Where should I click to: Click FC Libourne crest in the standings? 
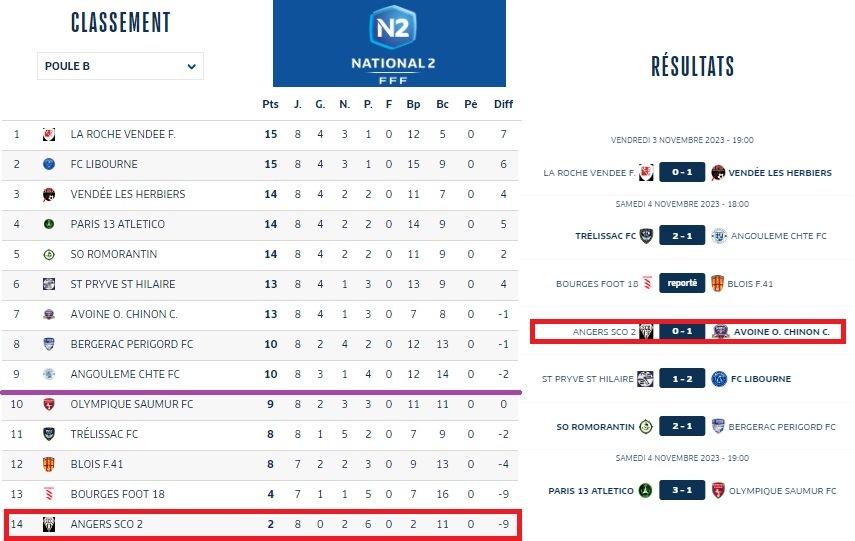point(48,164)
